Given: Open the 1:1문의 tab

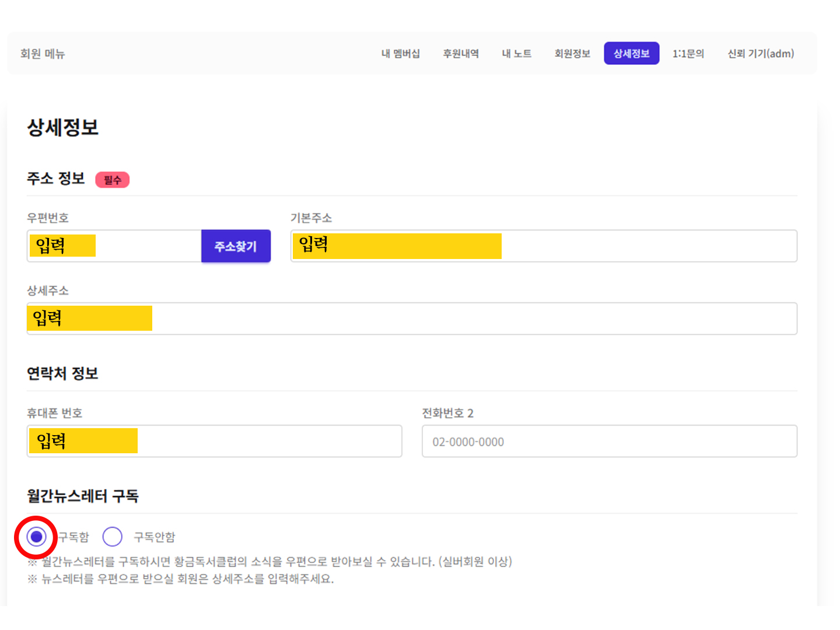Looking at the screenshot, I should pyautogui.click(x=688, y=54).
